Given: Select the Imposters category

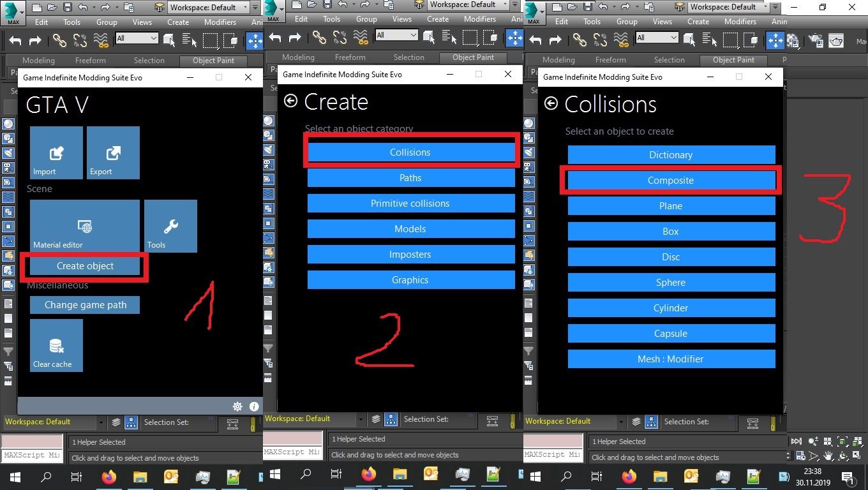Looking at the screenshot, I should [x=410, y=255].
